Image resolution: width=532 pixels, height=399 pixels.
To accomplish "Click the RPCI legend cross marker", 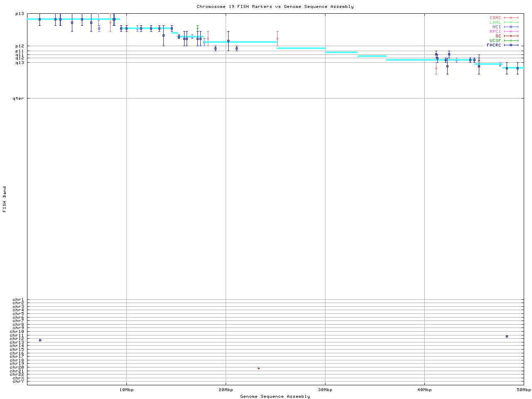I will (x=511, y=32).
